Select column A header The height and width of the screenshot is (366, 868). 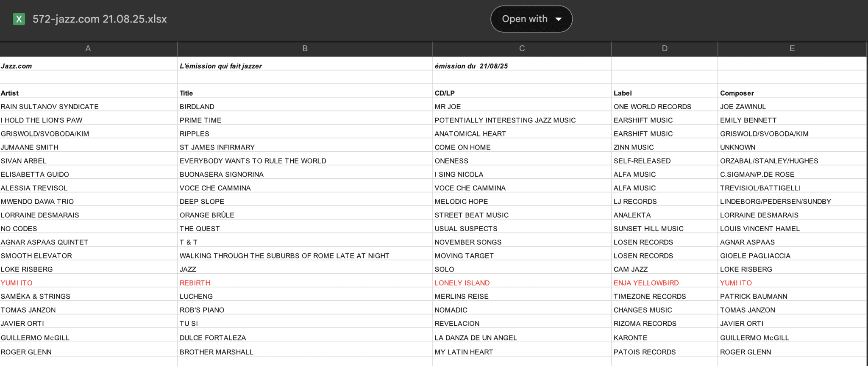[x=88, y=49]
